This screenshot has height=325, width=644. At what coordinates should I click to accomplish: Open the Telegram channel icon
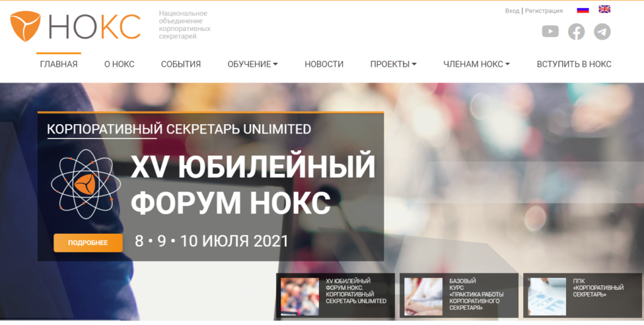click(602, 31)
